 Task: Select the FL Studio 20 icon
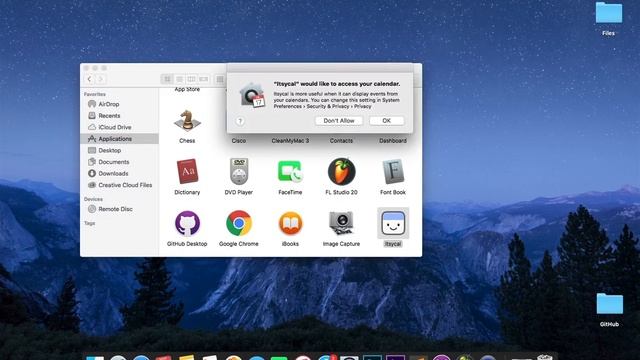(342, 171)
